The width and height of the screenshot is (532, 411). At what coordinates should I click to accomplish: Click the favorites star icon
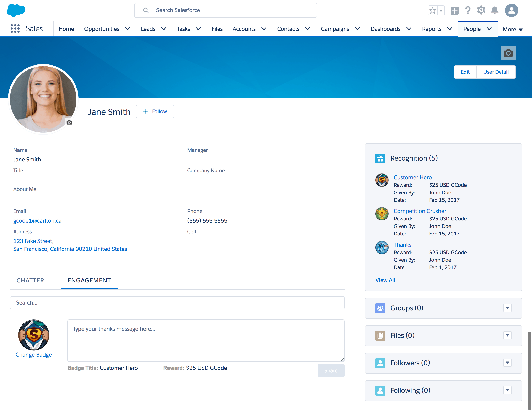point(433,11)
